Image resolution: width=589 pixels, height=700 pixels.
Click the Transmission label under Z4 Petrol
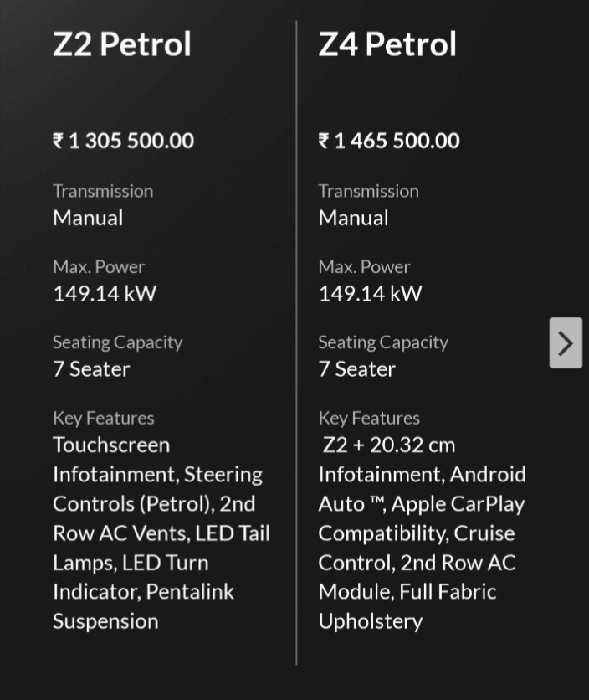pyautogui.click(x=368, y=191)
